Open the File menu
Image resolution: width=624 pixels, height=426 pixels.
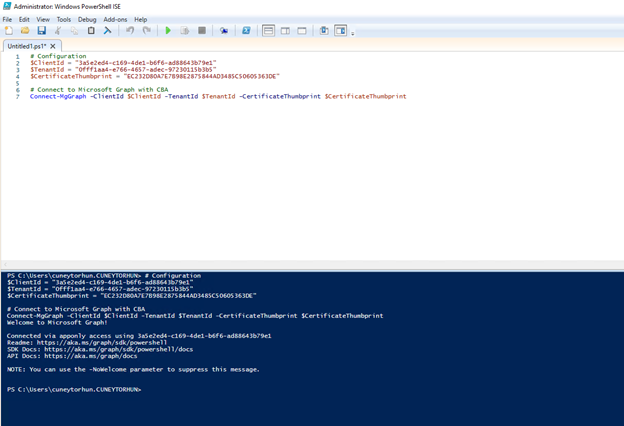coord(9,19)
